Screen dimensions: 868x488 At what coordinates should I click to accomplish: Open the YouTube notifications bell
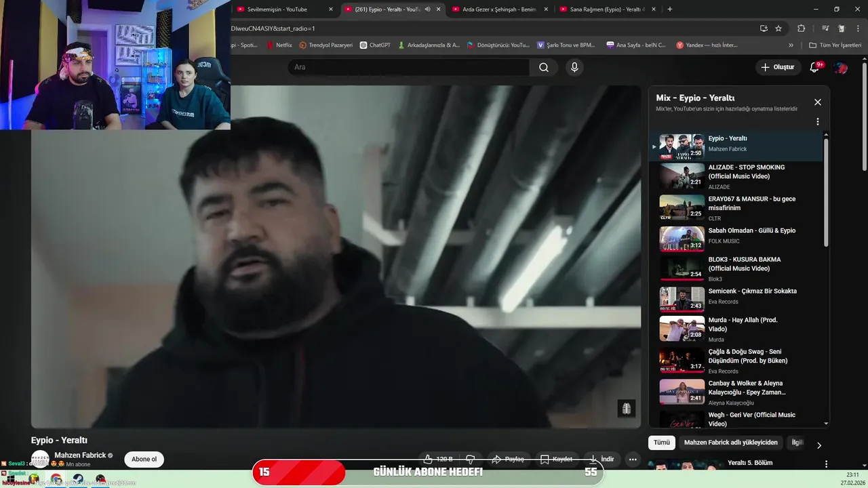815,67
